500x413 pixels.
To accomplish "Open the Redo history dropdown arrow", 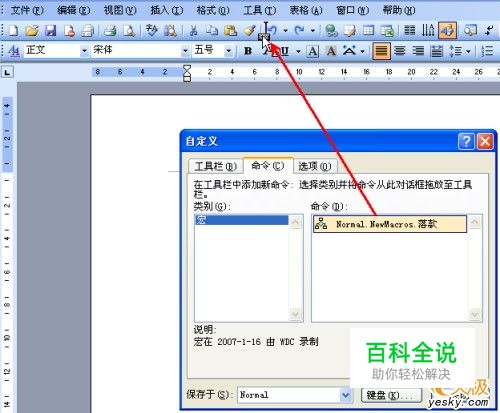I will point(313,31).
